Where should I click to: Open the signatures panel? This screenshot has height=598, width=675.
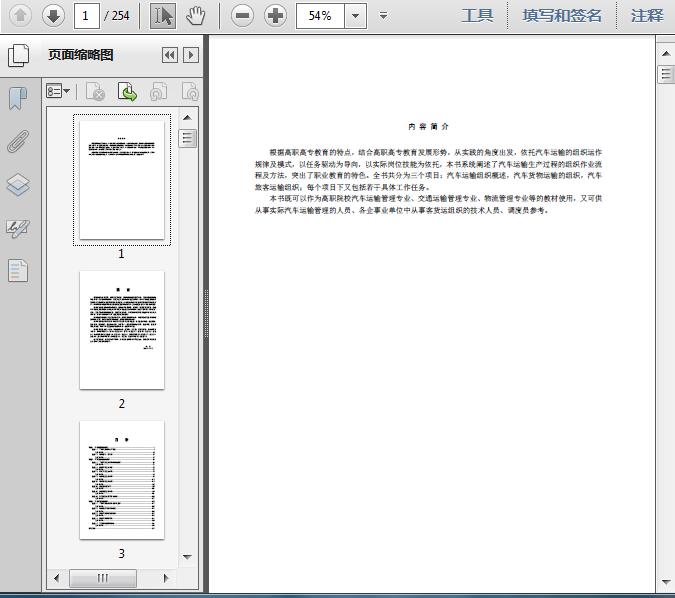pyautogui.click(x=18, y=228)
